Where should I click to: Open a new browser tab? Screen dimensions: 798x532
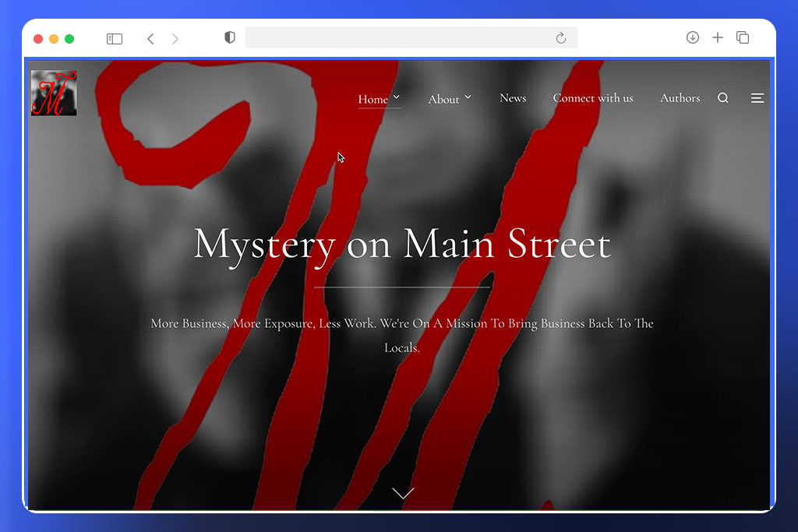tap(718, 37)
